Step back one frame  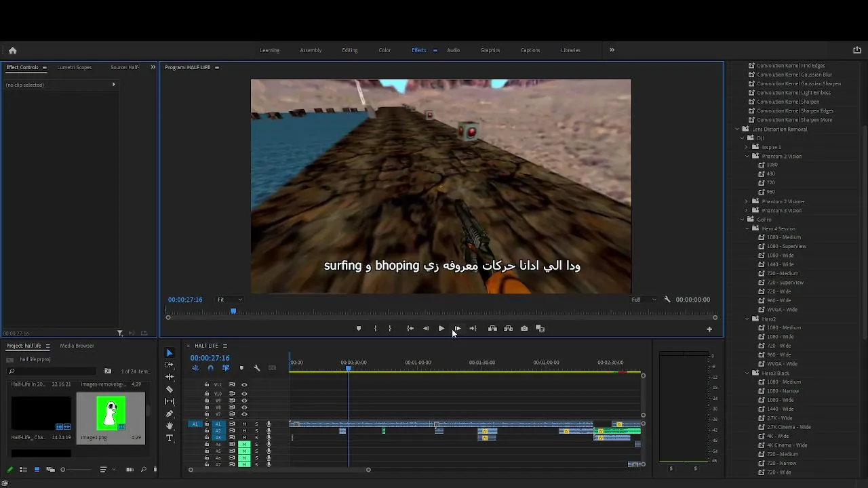[426, 329]
